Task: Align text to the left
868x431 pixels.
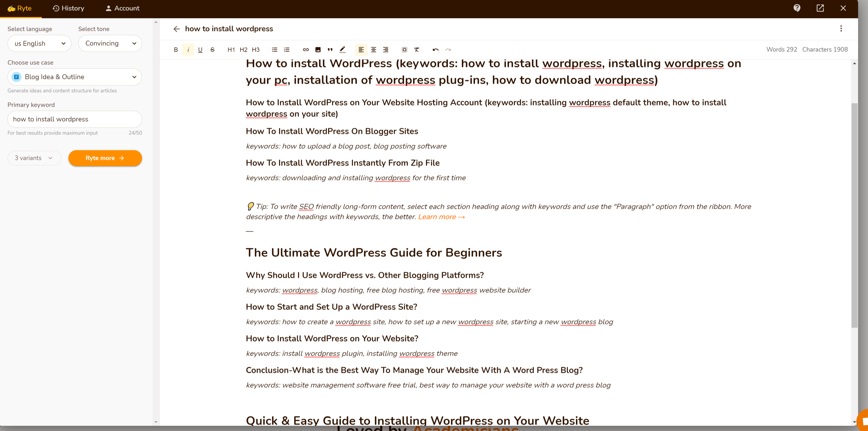Action: 361,50
